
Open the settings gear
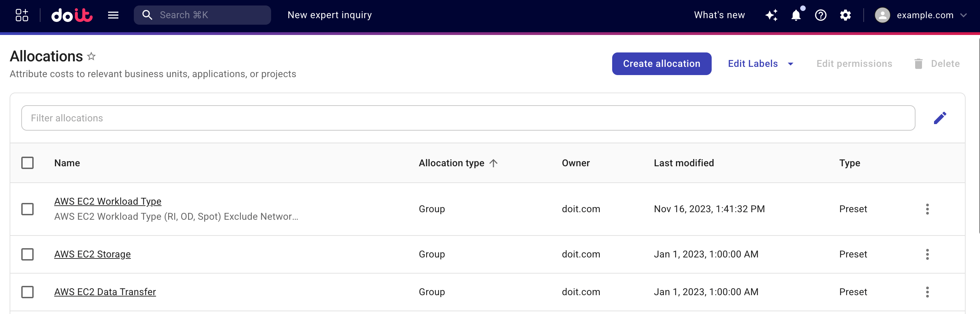pos(845,15)
